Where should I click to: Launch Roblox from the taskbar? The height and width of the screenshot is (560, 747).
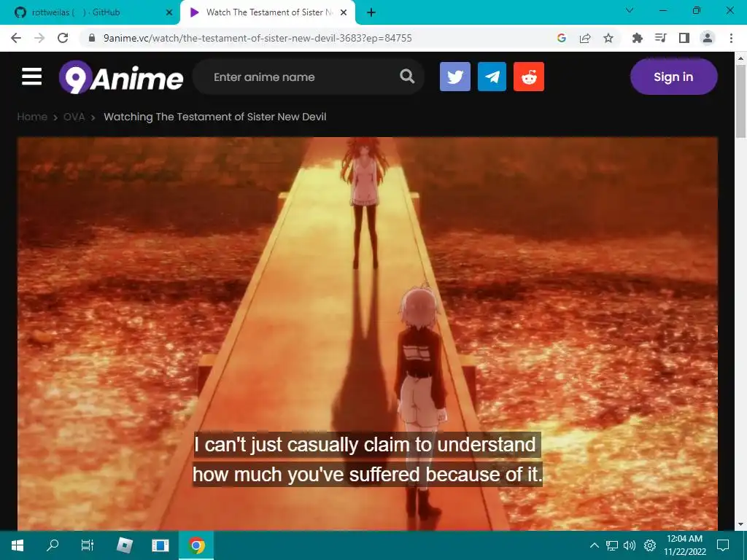[x=125, y=545]
